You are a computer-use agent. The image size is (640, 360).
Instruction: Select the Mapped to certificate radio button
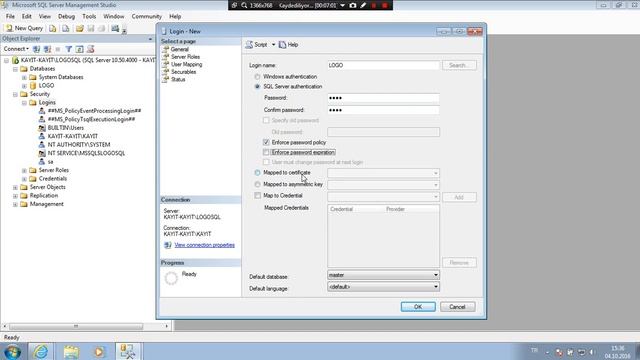pos(257,173)
